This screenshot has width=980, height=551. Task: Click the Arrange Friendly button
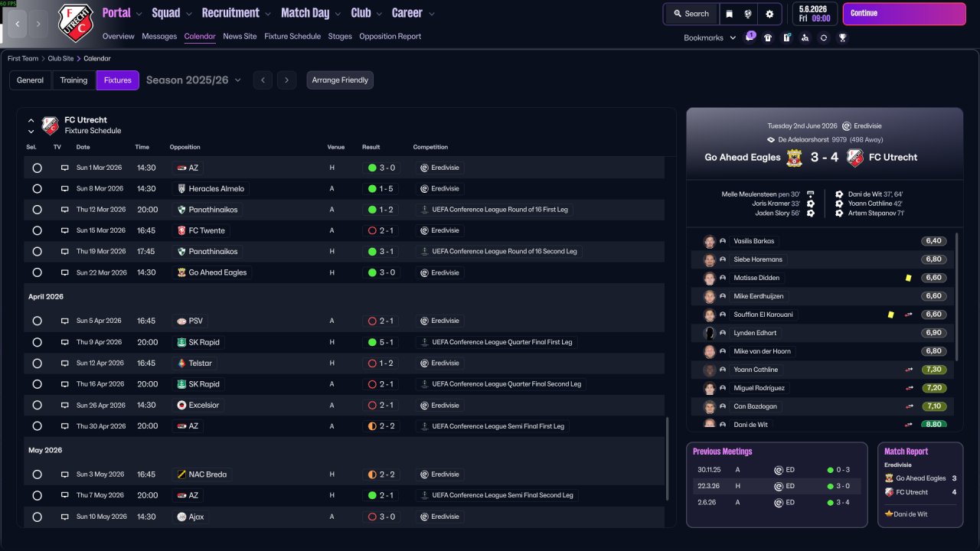(x=340, y=80)
